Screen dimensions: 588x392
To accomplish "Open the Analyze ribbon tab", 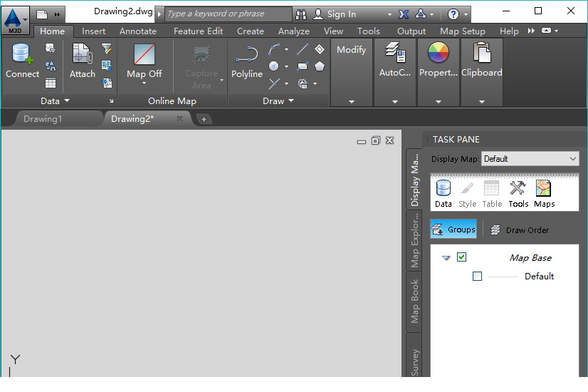I will coord(293,31).
